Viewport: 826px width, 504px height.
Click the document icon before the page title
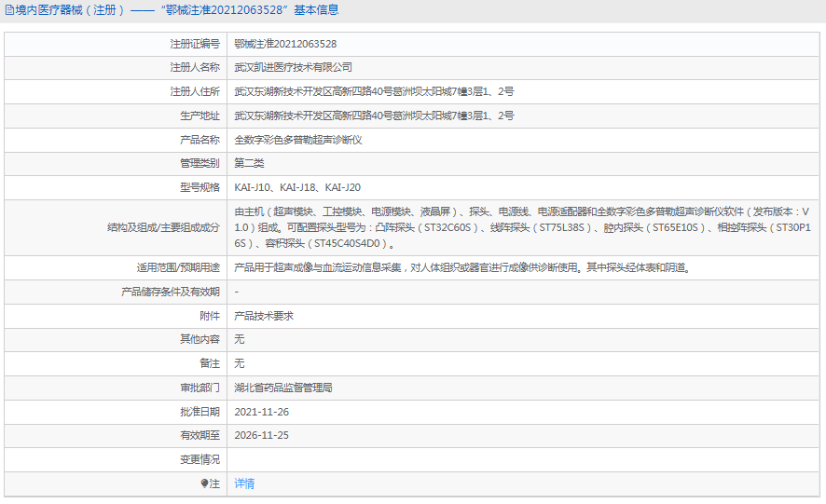(9, 10)
